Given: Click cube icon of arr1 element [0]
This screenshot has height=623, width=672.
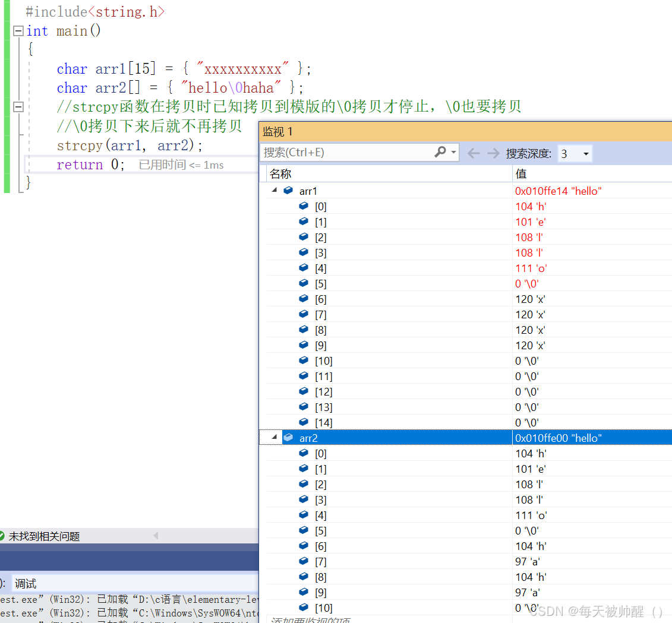Looking at the screenshot, I should pos(304,205).
